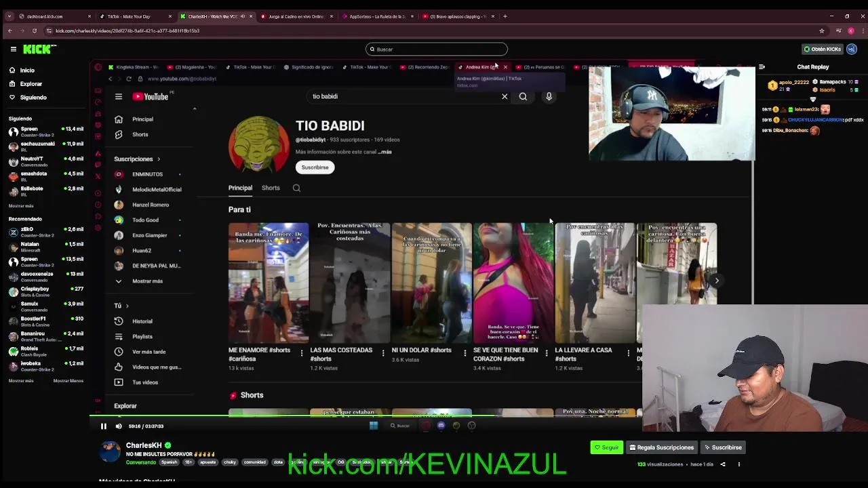
Task: Collapse Recomendado list with Mostrar Menos
Action: tap(68, 381)
